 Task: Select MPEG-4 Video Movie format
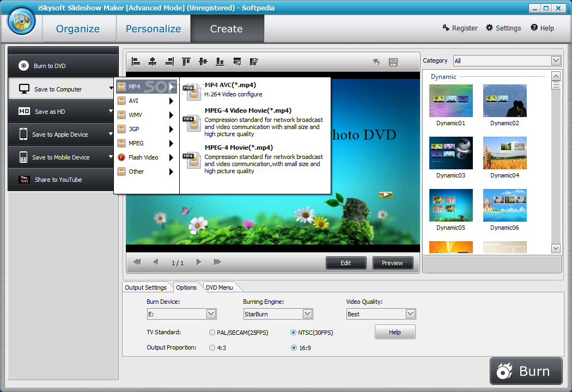[255, 122]
